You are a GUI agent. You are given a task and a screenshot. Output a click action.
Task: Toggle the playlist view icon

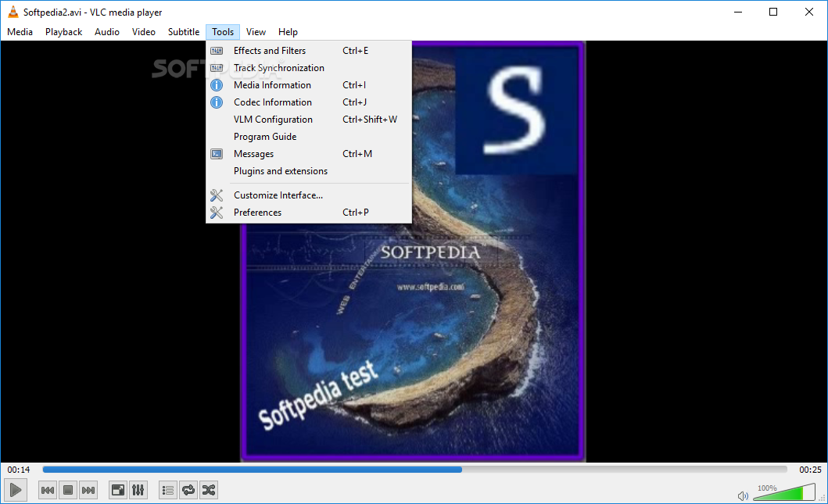click(168, 490)
